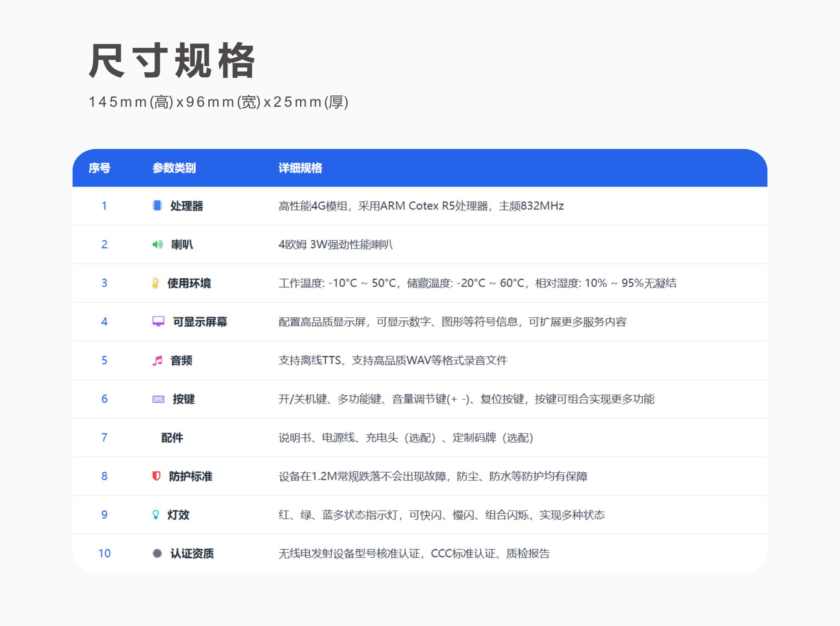Screen dimensions: 840x626
Task: Click row number 6 in 序号 column
Action: pos(104,399)
